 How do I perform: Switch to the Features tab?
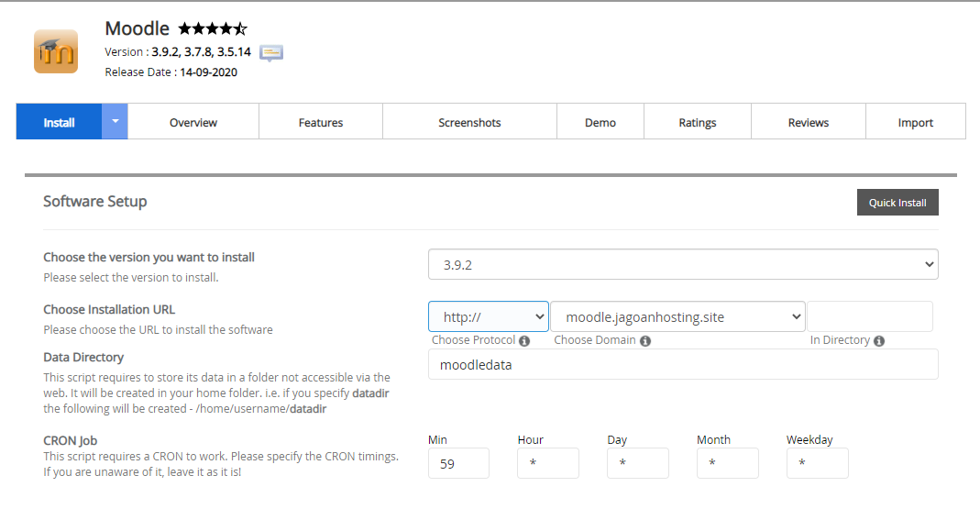pos(321,121)
